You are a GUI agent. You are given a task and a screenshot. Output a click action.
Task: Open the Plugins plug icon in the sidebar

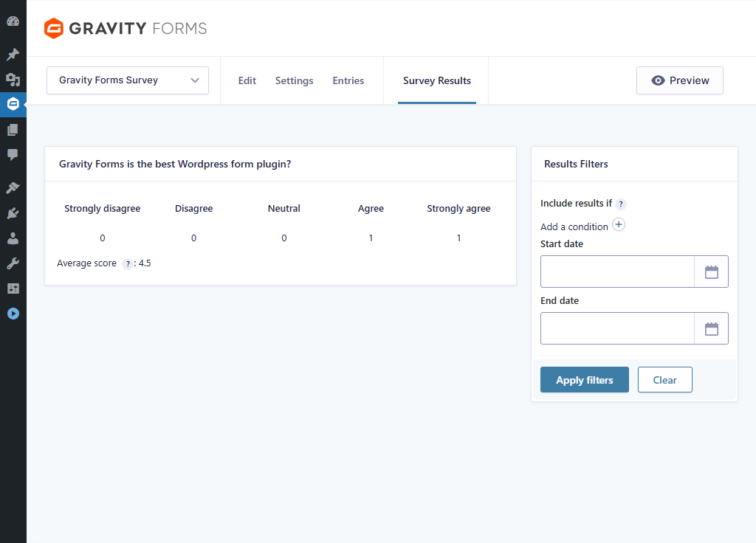point(13,213)
